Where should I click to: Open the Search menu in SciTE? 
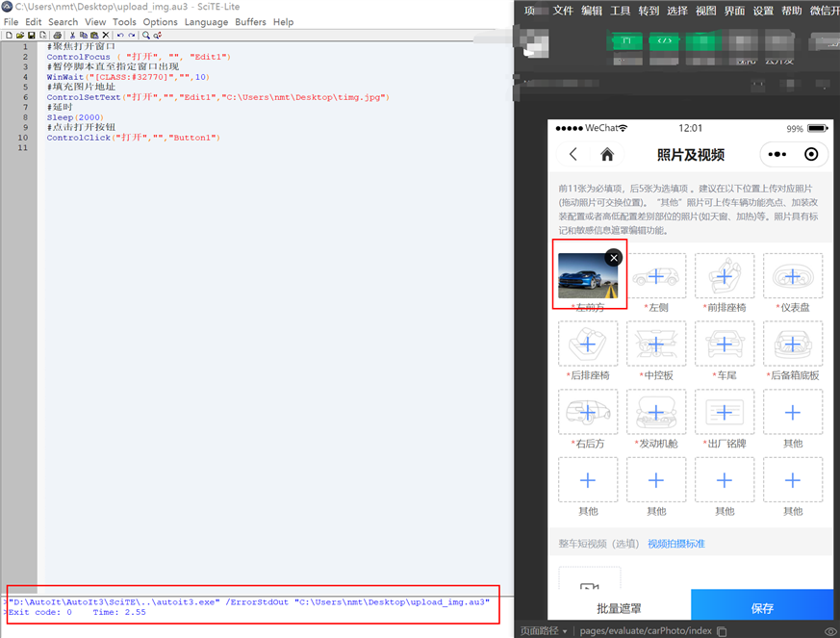tap(64, 22)
